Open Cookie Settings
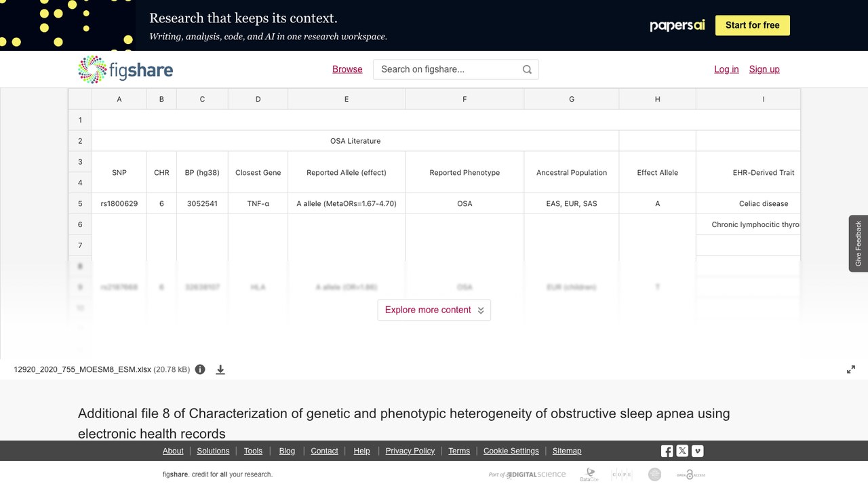Screen dimensions: 868x488 (511, 451)
